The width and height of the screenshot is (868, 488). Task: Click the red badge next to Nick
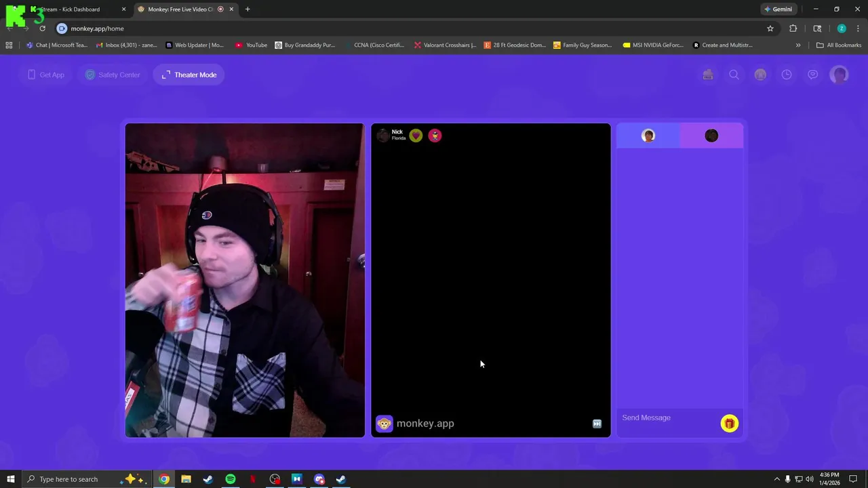tap(435, 136)
